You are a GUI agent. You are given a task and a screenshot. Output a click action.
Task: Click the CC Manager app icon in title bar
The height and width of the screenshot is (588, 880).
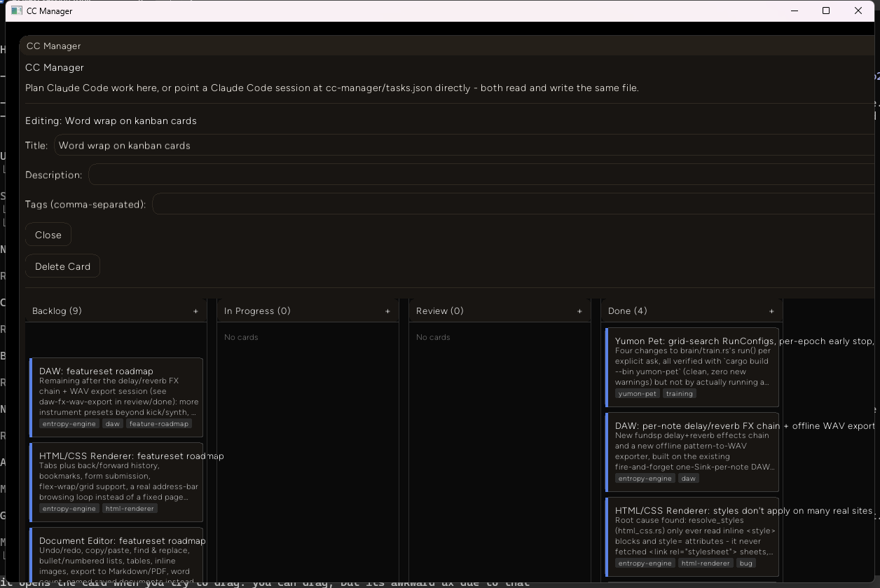tap(18, 11)
